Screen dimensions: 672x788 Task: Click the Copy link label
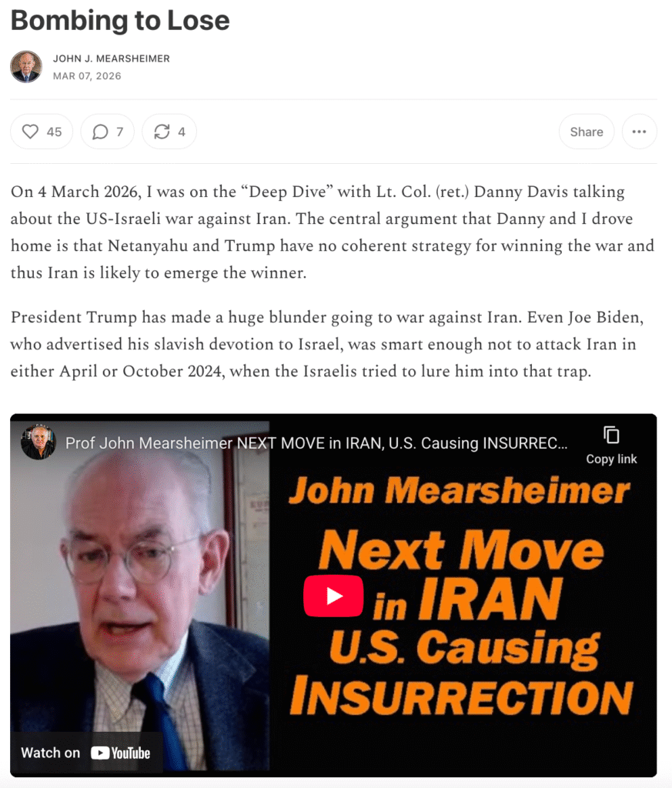611,459
